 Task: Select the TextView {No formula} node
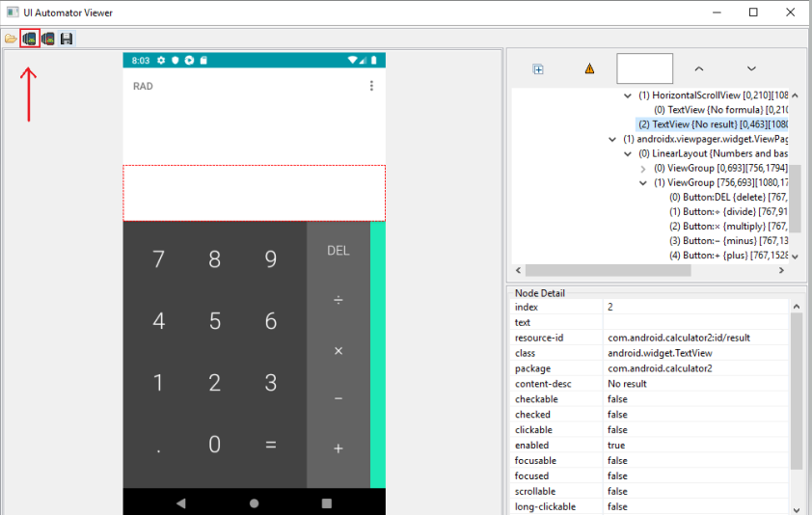point(718,110)
